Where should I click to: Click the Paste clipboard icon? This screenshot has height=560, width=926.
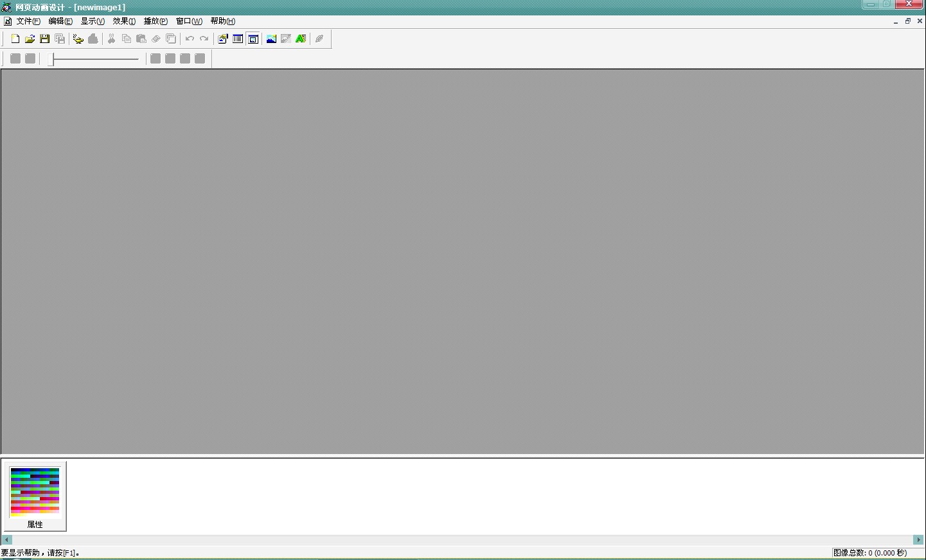[141, 39]
